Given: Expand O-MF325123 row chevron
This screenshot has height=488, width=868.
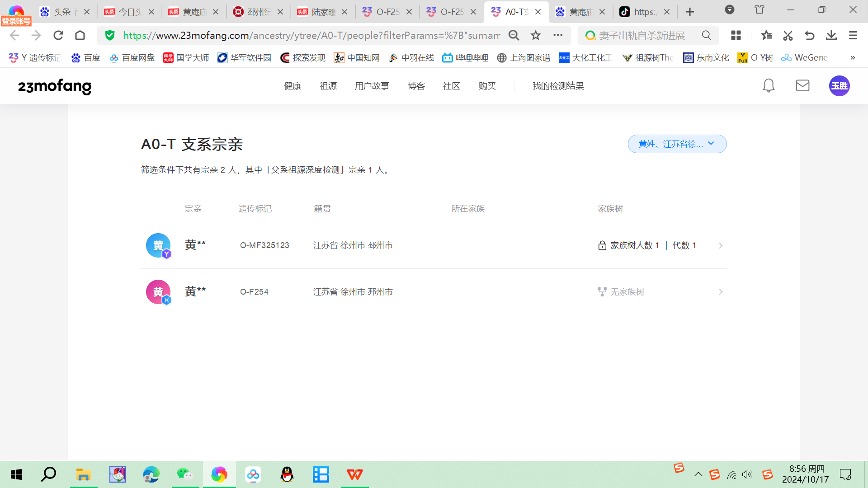Looking at the screenshot, I should [721, 245].
